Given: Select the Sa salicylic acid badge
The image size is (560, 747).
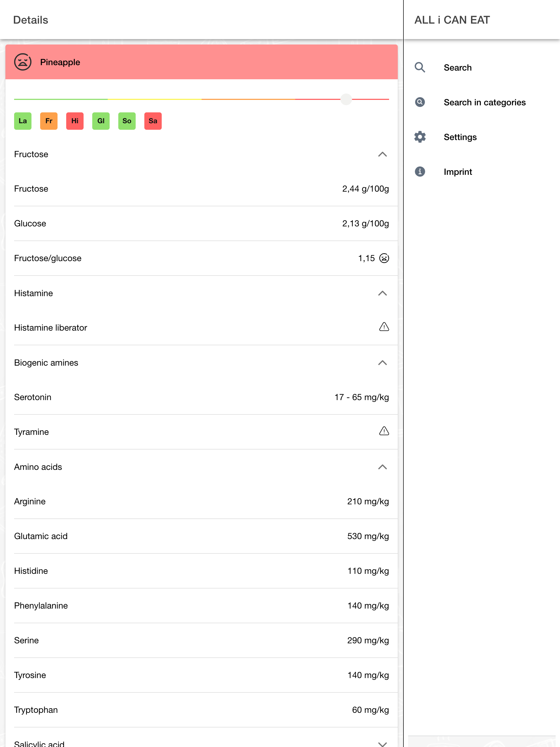Looking at the screenshot, I should pyautogui.click(x=153, y=121).
